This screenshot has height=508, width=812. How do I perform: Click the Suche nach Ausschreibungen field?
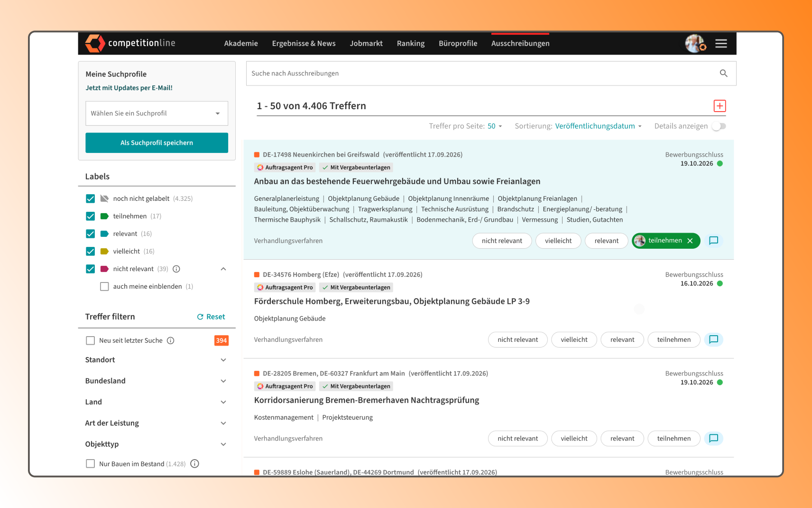tap(491, 73)
